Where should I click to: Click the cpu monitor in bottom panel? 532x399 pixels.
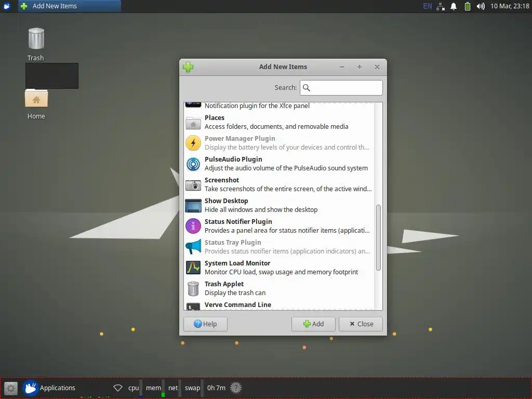135,388
